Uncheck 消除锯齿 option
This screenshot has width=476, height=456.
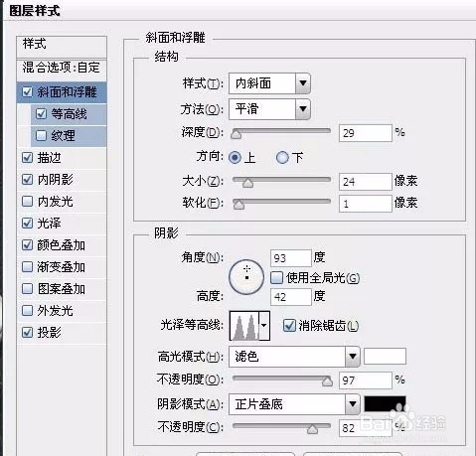pyautogui.click(x=289, y=325)
